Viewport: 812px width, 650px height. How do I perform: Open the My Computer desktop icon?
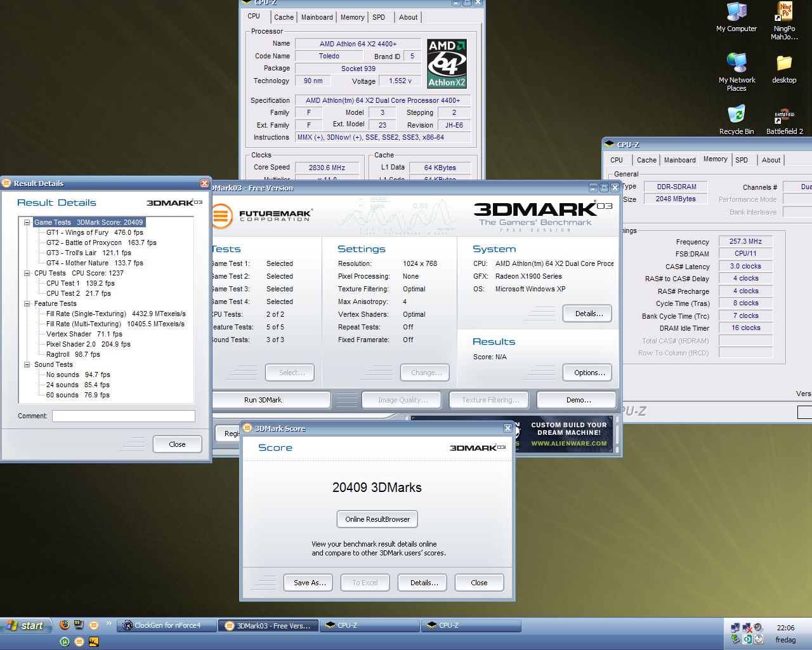pos(737,17)
